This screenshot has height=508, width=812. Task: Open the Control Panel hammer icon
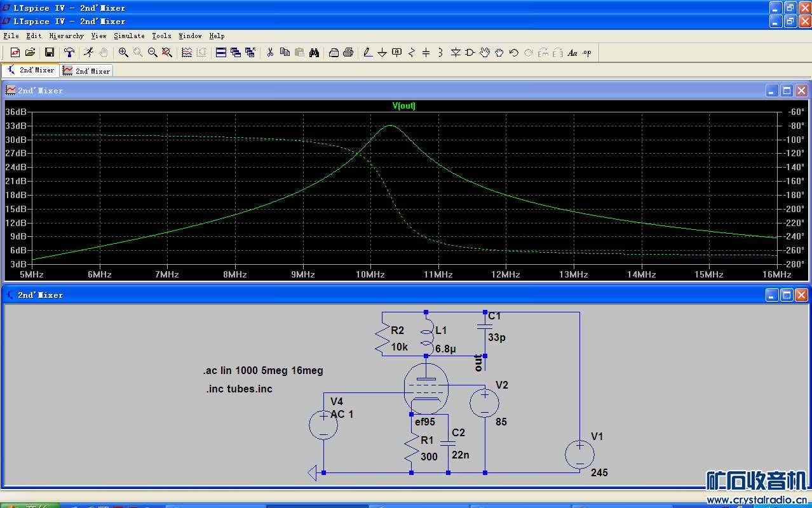pos(69,53)
